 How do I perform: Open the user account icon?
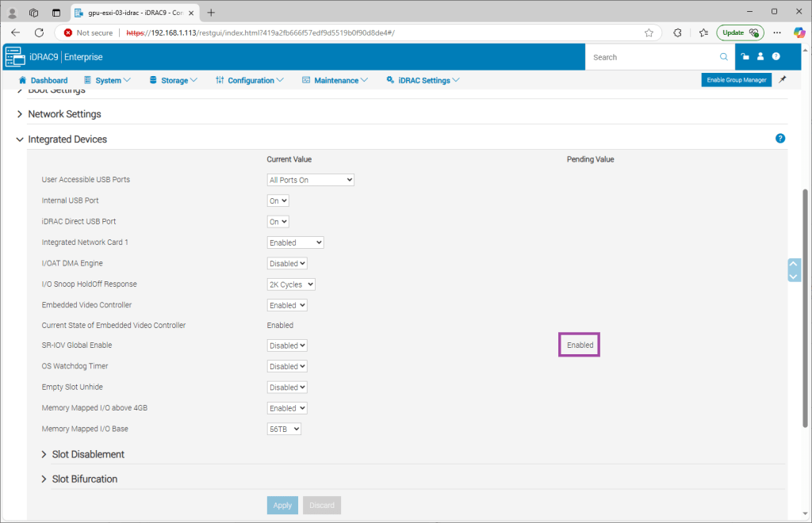760,57
